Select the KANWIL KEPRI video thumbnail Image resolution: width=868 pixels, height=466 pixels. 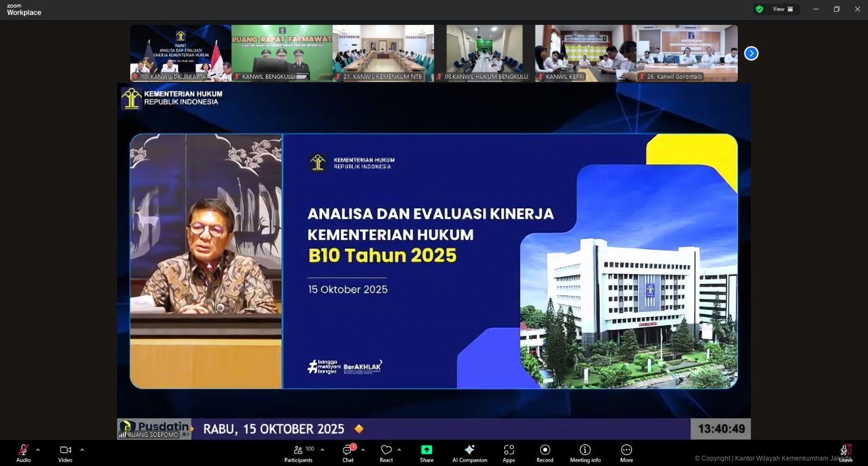tap(586, 53)
